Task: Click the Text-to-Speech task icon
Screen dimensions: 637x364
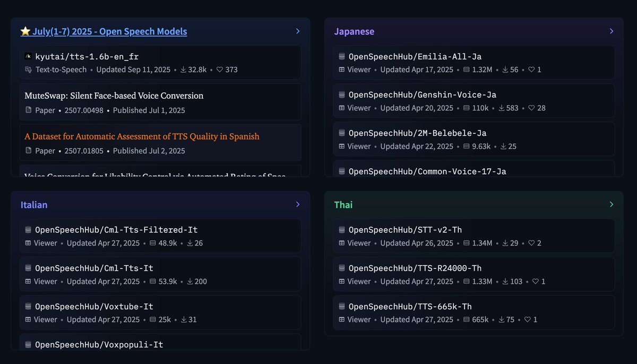Action: [x=29, y=70]
